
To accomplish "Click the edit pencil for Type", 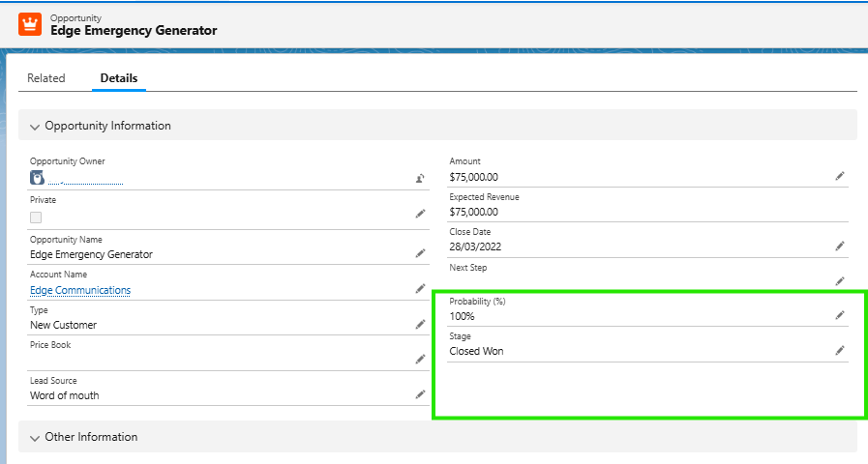I will pyautogui.click(x=420, y=324).
